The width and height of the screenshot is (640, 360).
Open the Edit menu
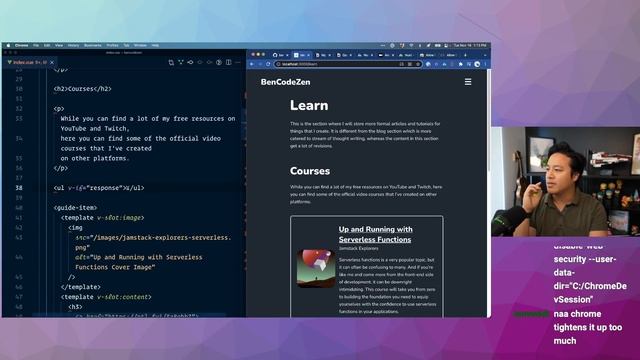(x=47, y=45)
